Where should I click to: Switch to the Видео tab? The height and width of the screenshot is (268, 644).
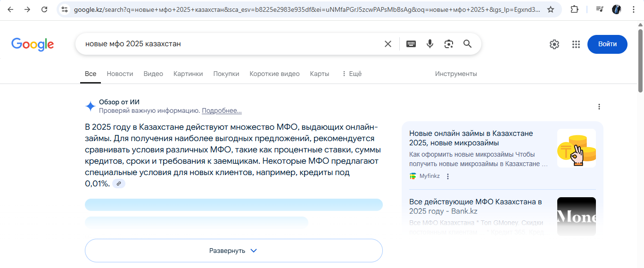[x=153, y=74]
